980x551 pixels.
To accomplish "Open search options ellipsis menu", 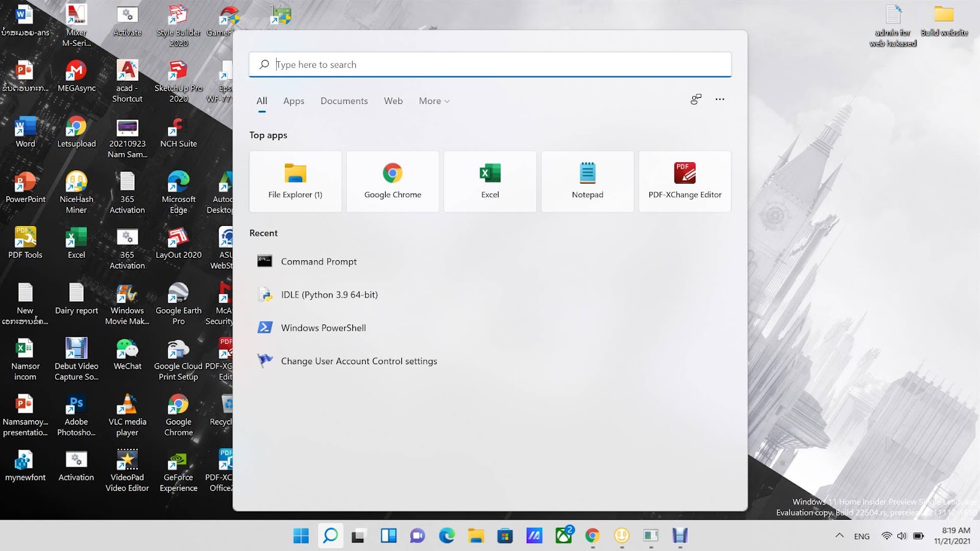I will click(x=720, y=99).
